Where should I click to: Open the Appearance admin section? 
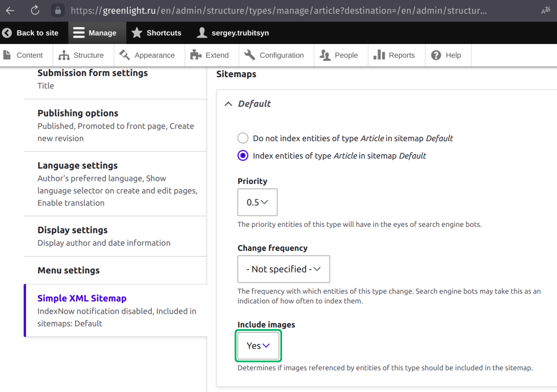(x=149, y=55)
